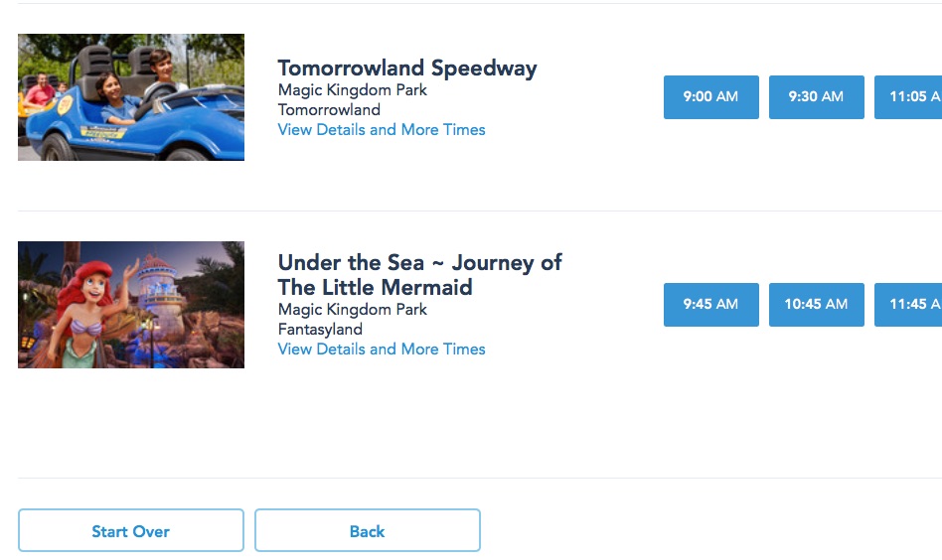Click the Tomorrowland Speedway title
Image resolution: width=942 pixels, height=560 pixels.
(x=406, y=69)
